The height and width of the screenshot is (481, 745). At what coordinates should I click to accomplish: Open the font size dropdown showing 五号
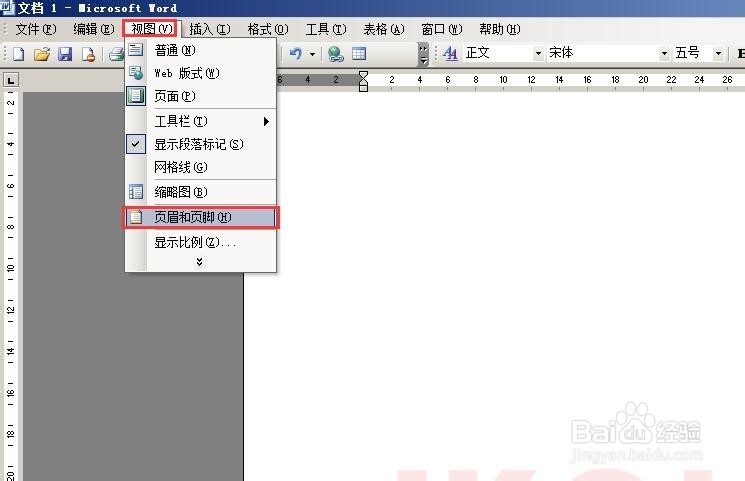[x=718, y=53]
